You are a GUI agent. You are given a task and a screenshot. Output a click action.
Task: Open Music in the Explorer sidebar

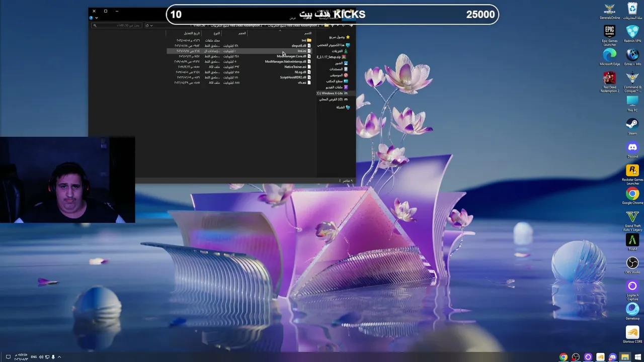pos(339,75)
